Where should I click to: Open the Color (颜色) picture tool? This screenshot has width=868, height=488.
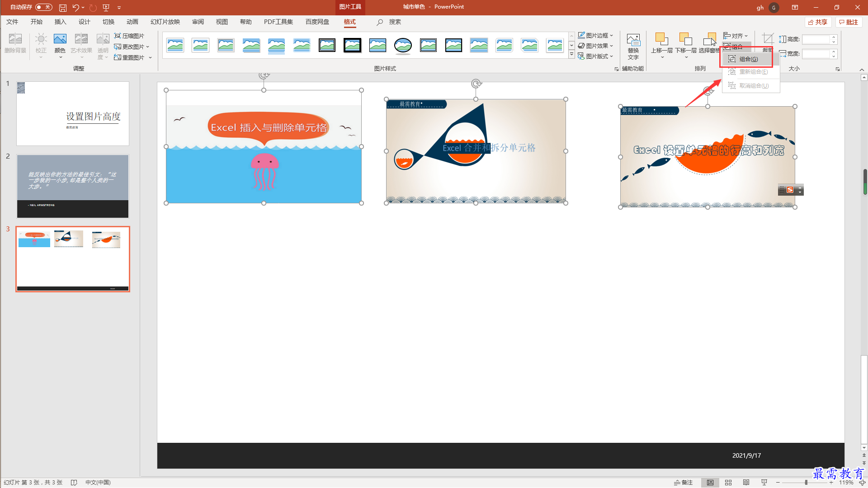tap(60, 46)
